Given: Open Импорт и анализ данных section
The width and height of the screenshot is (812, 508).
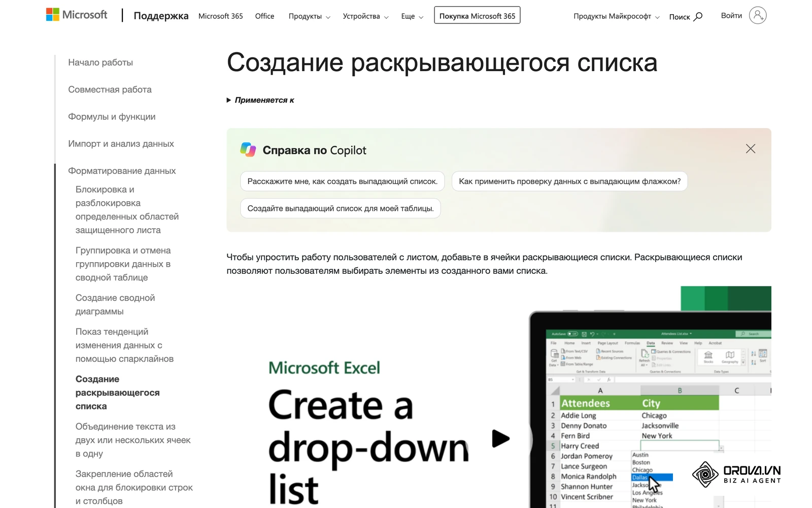Looking at the screenshot, I should (121, 144).
